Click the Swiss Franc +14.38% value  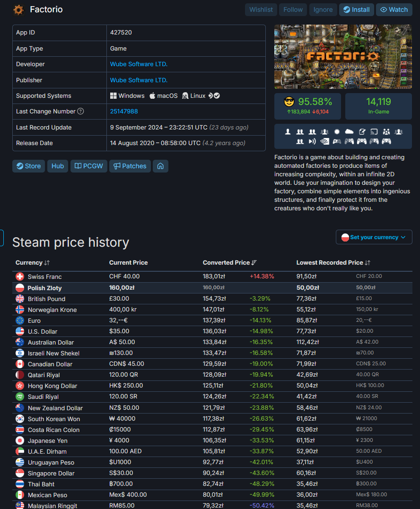[262, 276]
